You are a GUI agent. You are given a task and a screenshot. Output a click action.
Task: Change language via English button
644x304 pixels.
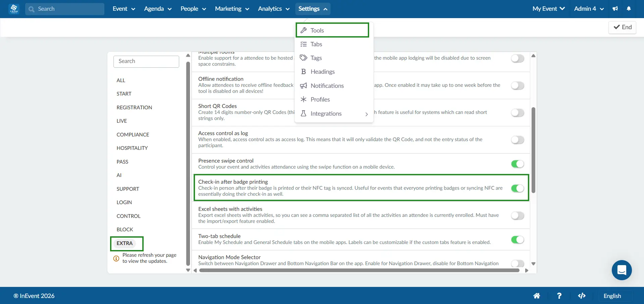point(615,296)
